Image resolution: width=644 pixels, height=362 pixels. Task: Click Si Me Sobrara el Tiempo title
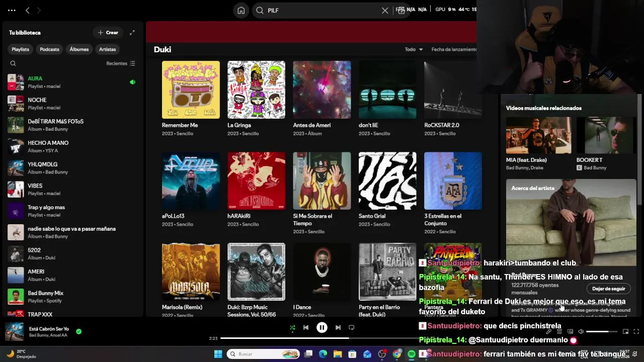[312, 220]
